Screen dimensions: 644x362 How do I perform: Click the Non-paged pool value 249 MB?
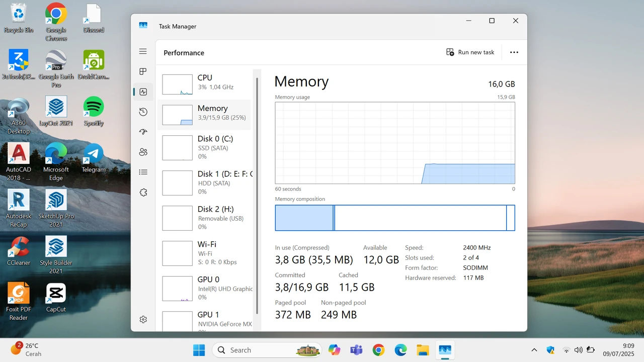click(339, 315)
